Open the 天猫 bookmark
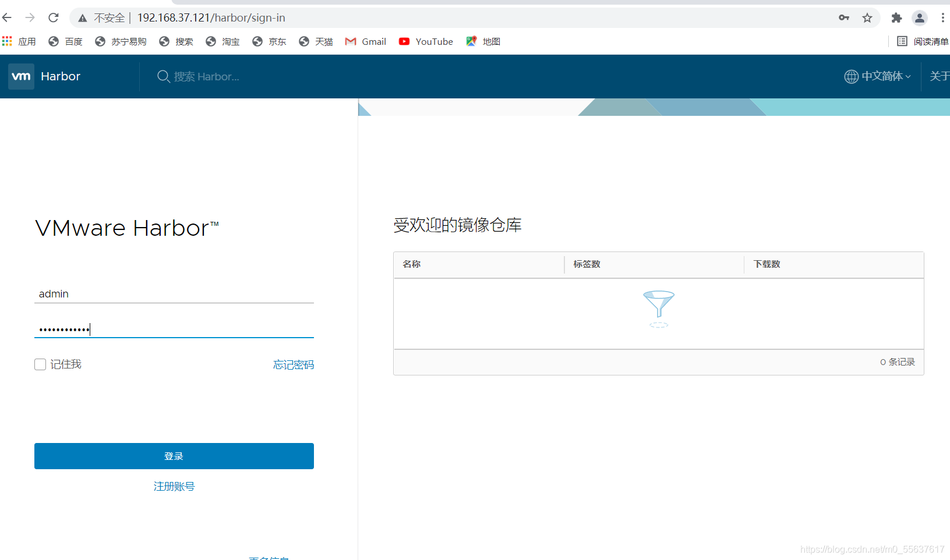 [316, 41]
